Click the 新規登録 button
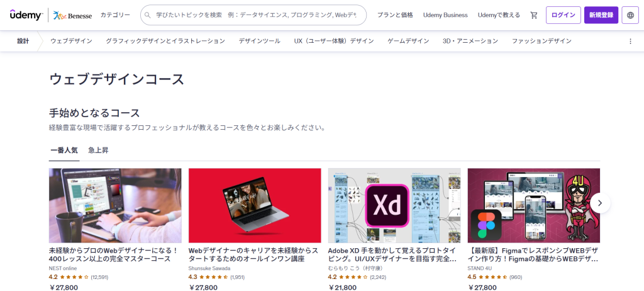 coord(601,15)
